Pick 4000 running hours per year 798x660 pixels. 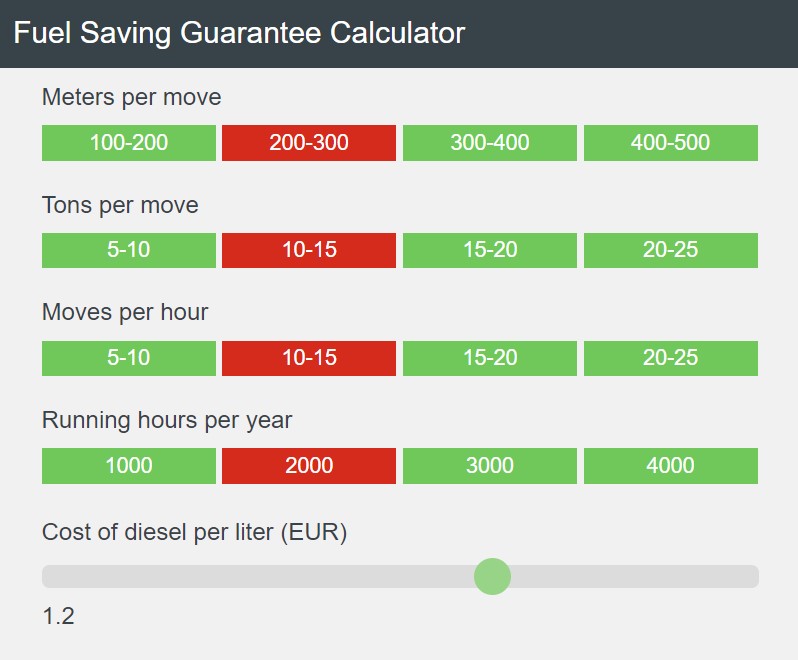[670, 466]
